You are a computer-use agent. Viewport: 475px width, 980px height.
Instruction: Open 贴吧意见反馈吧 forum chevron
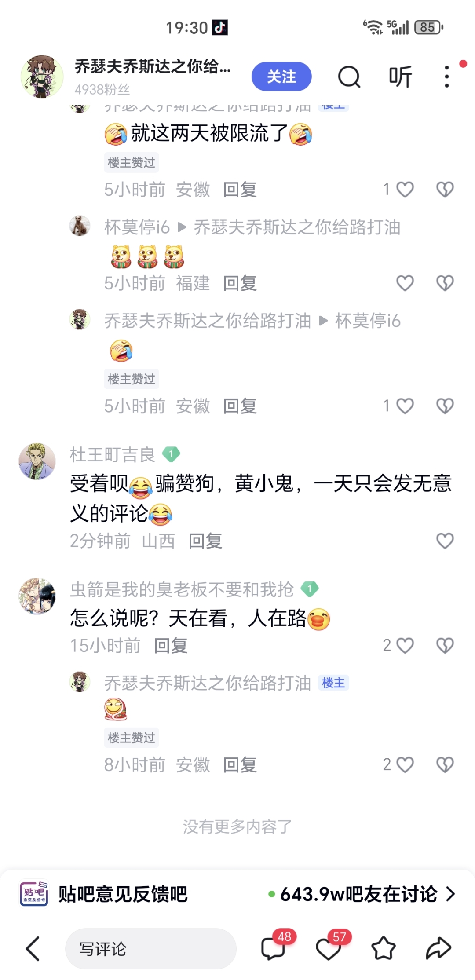450,894
